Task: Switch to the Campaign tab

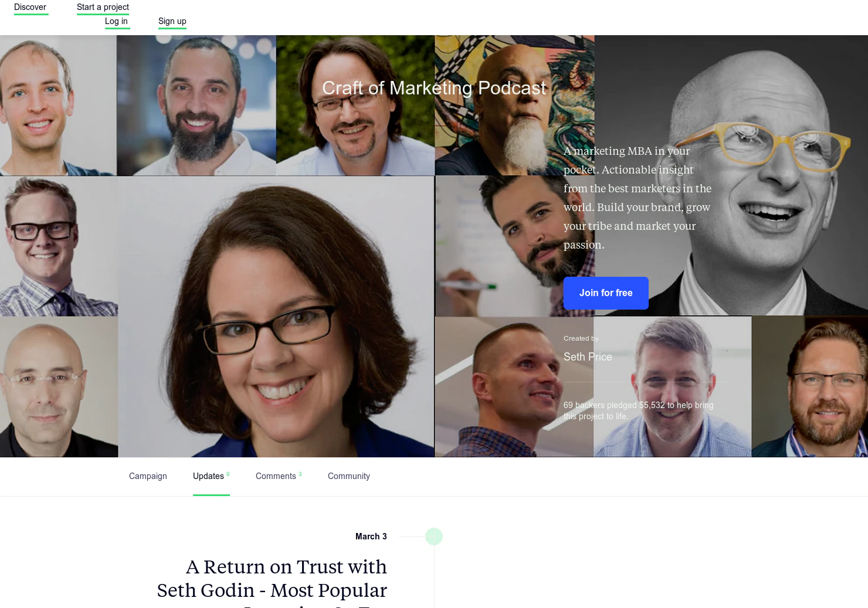Action: click(x=148, y=476)
